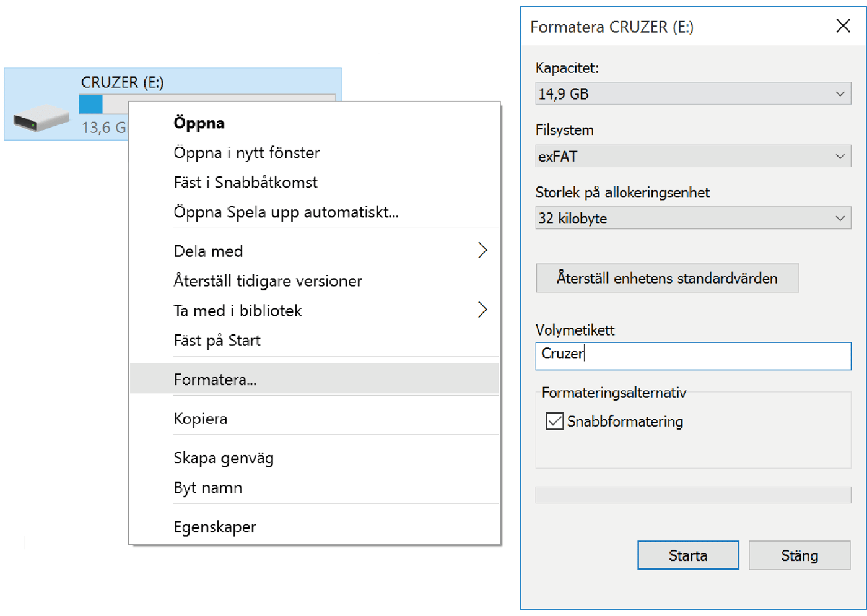The width and height of the screenshot is (867, 616).
Task: Open the Storlek på allokeringsenhet dropdown
Action: click(x=692, y=219)
